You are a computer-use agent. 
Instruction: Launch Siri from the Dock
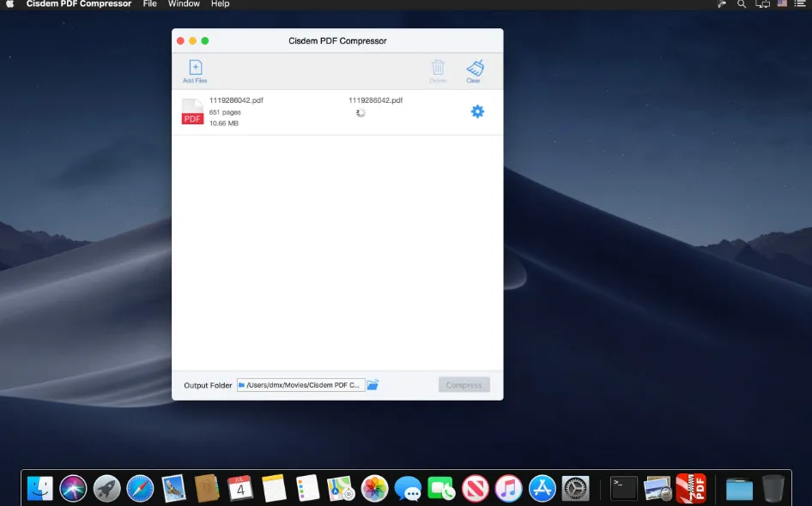73,488
